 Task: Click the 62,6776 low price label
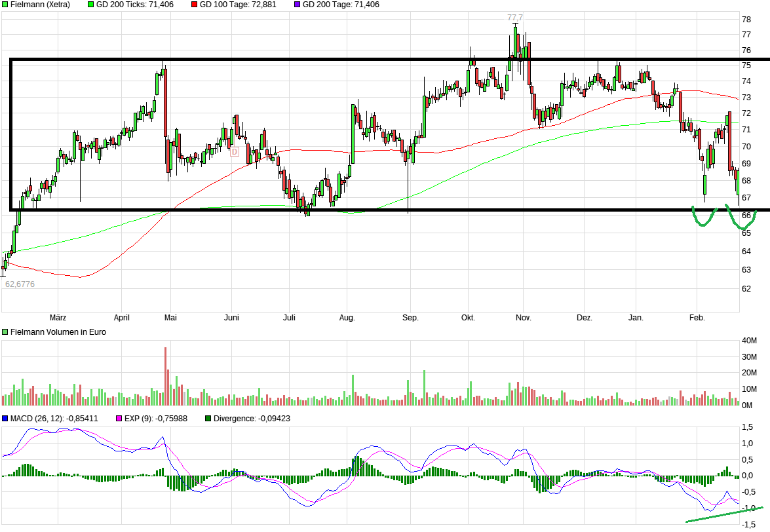tap(20, 284)
